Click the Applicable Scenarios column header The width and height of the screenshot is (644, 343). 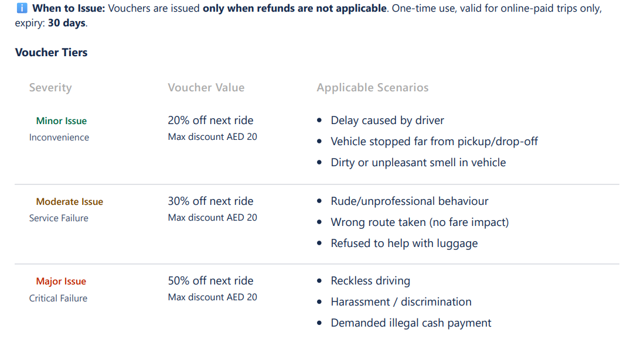click(x=372, y=88)
